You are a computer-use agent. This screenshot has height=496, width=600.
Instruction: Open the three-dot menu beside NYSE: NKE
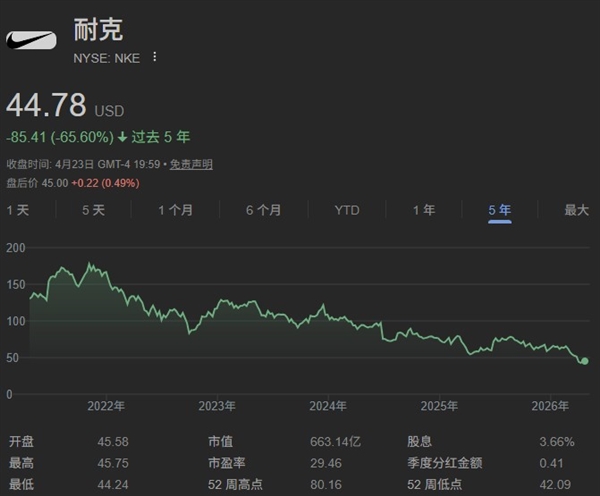[x=154, y=57]
